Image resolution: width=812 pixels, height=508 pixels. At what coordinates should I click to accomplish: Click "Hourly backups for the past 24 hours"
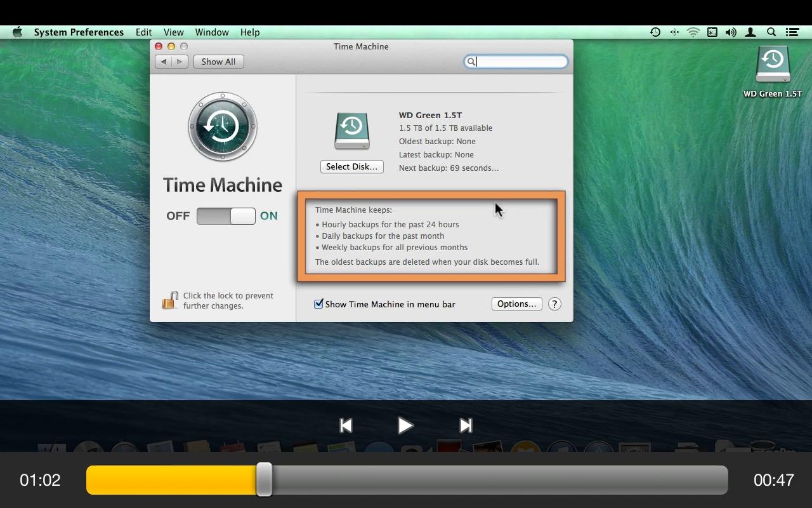pos(390,224)
